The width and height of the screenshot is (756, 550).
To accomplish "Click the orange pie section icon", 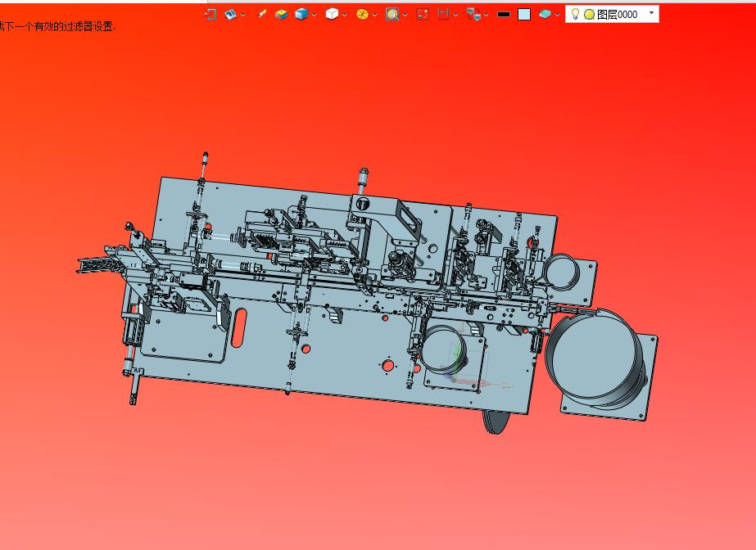I will (x=362, y=15).
